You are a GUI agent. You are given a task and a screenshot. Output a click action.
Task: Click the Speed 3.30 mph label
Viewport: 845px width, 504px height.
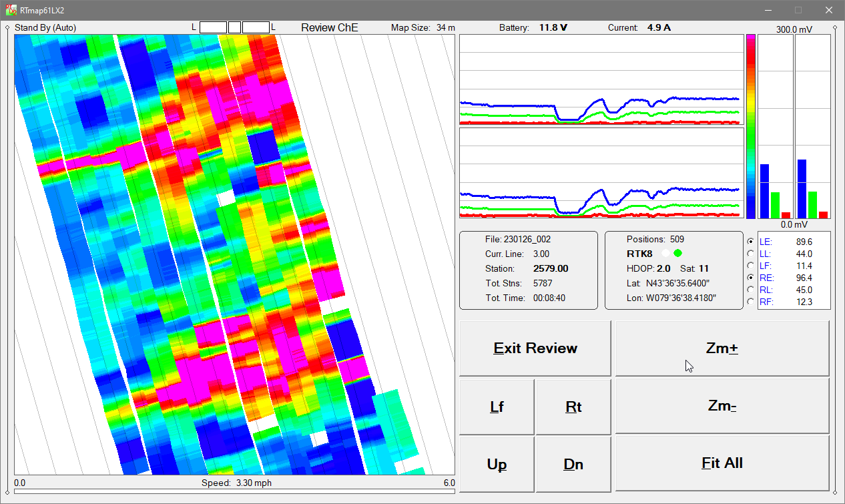tap(236, 483)
